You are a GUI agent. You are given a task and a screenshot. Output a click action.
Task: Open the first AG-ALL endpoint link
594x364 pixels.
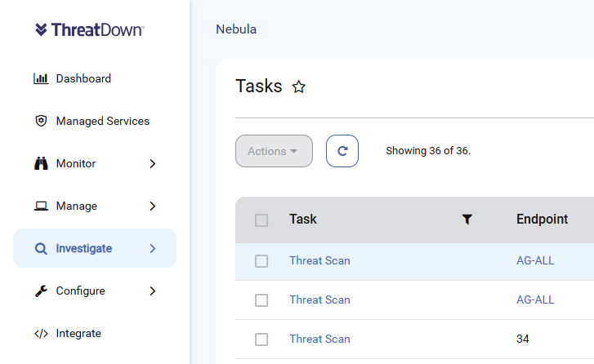[x=535, y=260]
